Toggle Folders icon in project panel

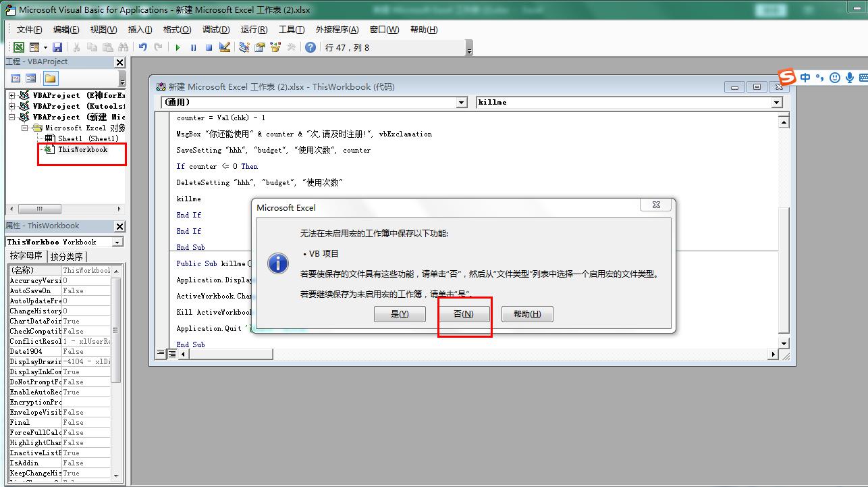(51, 78)
